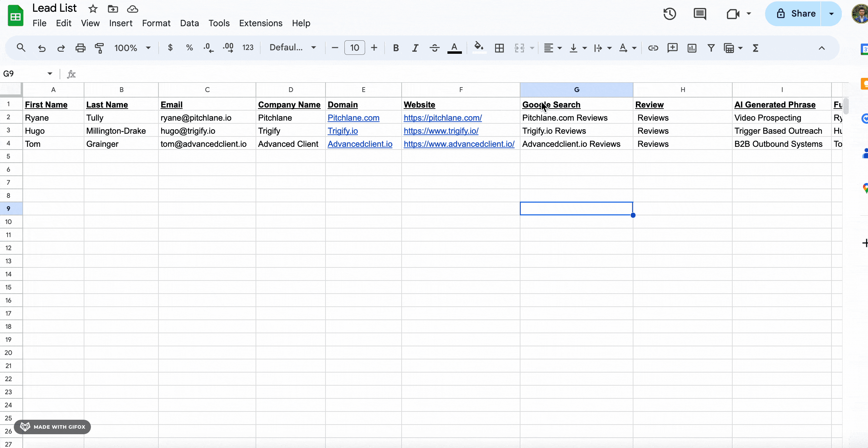This screenshot has width=868, height=448.
Task: Open the Help menu
Action: pyautogui.click(x=301, y=23)
